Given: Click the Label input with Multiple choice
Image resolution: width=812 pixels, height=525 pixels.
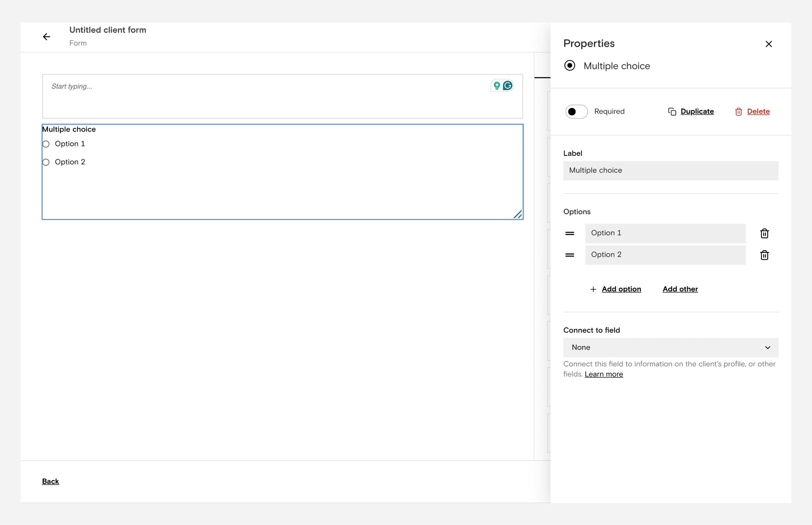Looking at the screenshot, I should tap(670, 170).
